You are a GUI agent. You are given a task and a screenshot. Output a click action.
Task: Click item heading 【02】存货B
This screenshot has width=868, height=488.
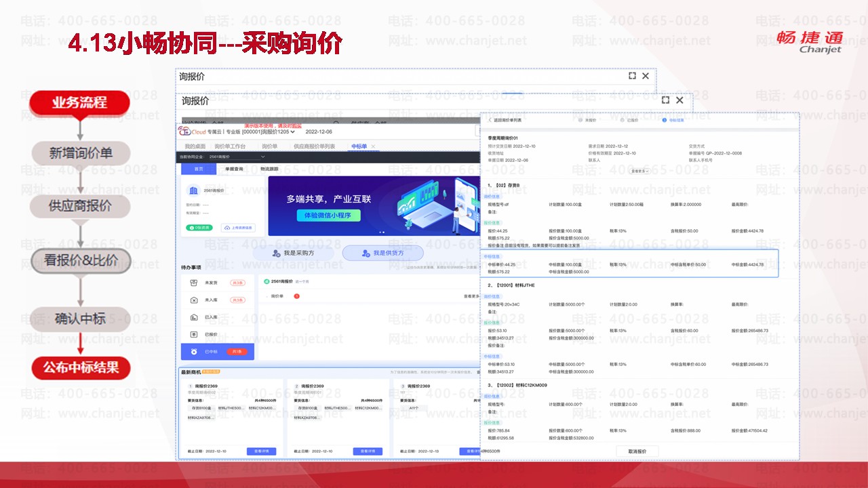503,185
